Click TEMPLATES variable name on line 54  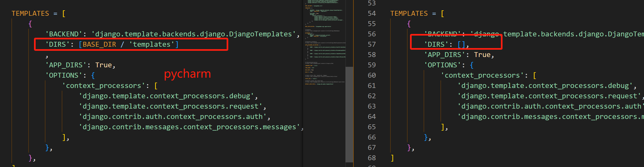409,13
